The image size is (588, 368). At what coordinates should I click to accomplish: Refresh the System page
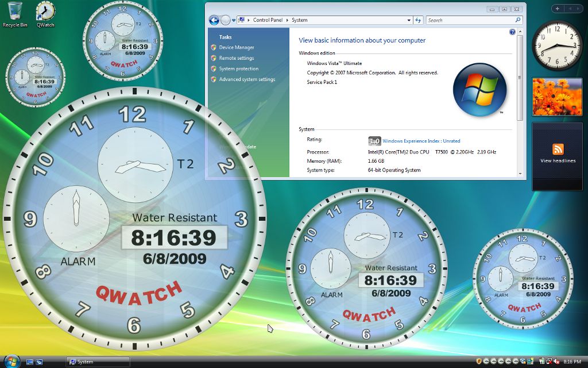coord(418,20)
